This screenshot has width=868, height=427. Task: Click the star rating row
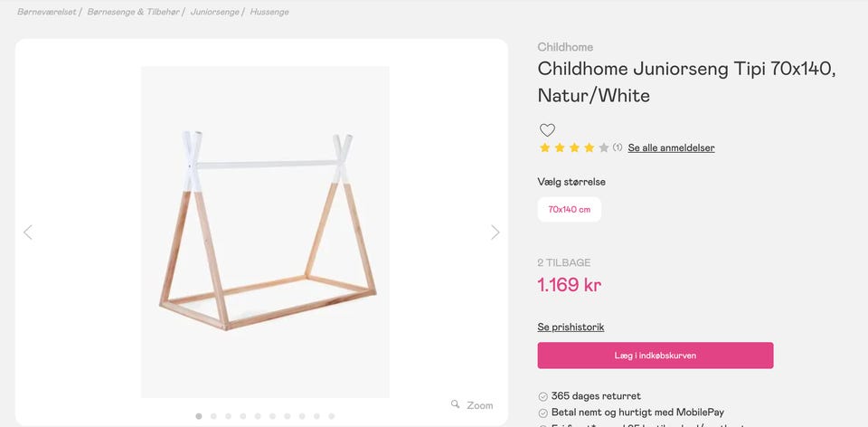click(x=574, y=147)
